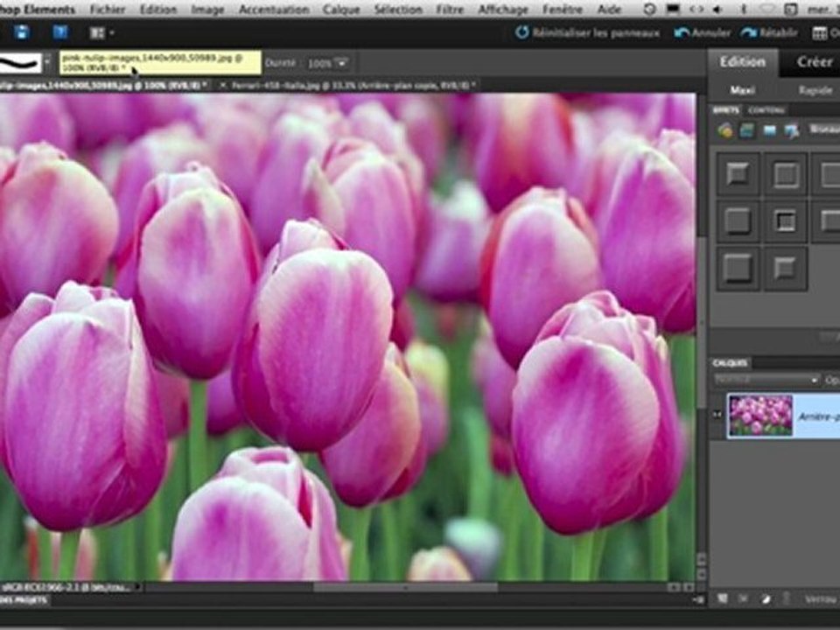Open the layer blend mode dropdown
840x630 pixels.
click(767, 380)
